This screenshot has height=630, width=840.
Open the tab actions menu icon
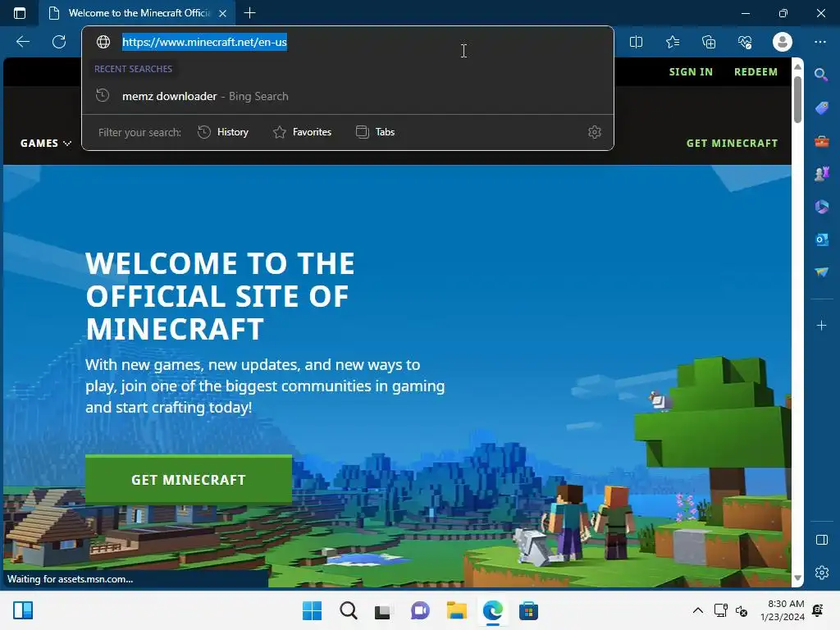coord(20,13)
